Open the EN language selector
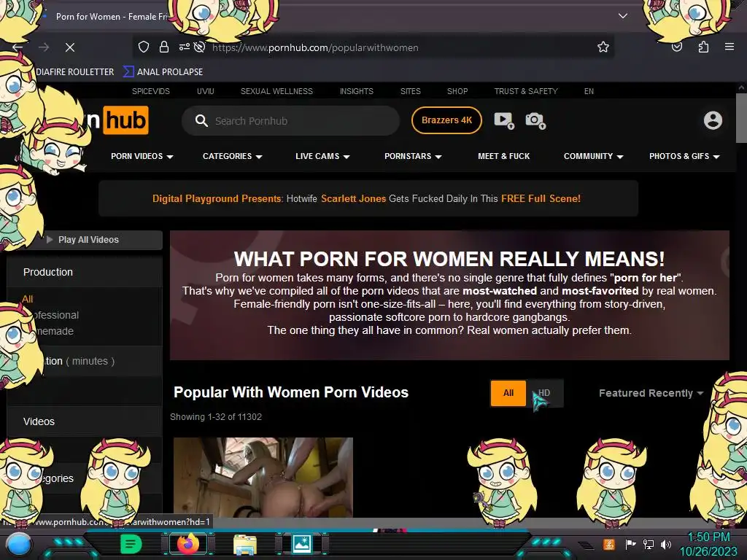Screen dimensions: 747x560 [x=589, y=91]
